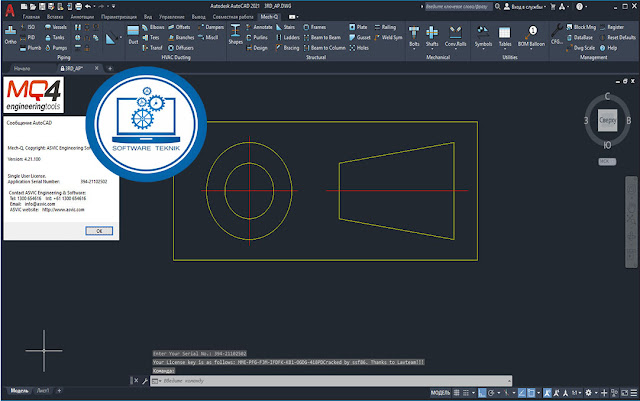The width and height of the screenshot is (640, 401).
Task: Select the Gusset tool
Action: pos(360,38)
